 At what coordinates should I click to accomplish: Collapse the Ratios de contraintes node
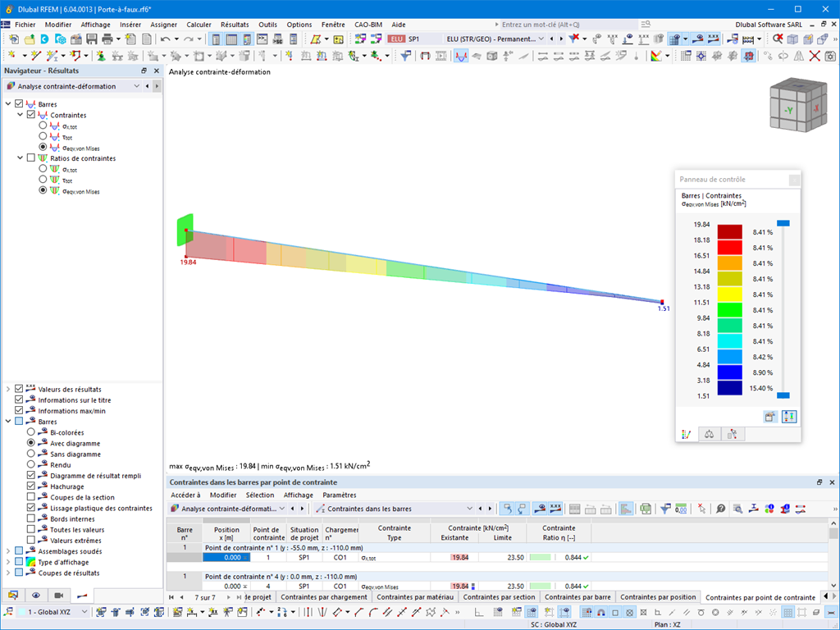click(21, 158)
